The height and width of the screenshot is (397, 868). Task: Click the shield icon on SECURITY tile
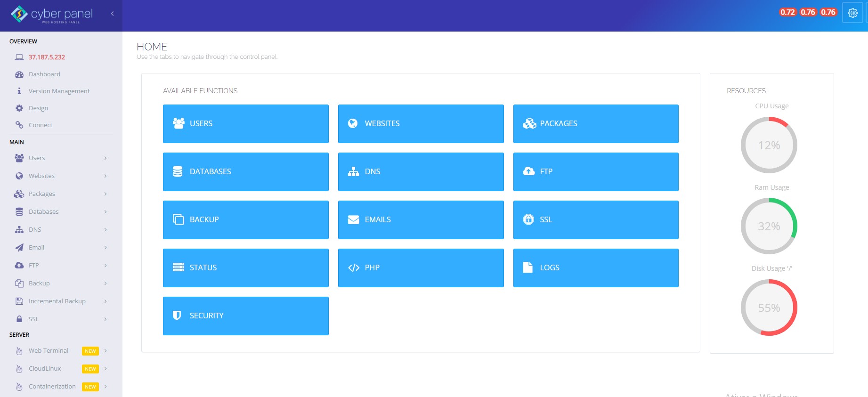177,316
